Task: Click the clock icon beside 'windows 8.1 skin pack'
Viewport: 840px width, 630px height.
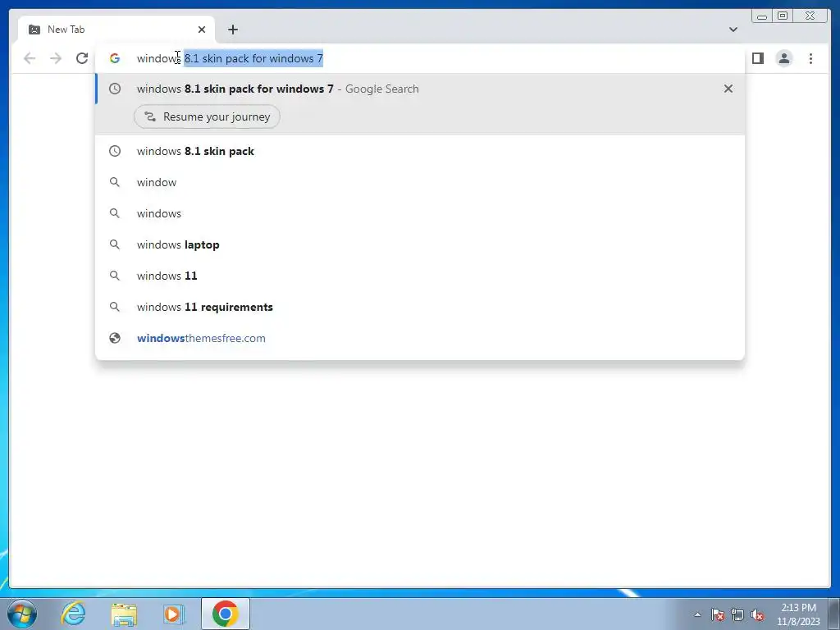Action: point(115,151)
